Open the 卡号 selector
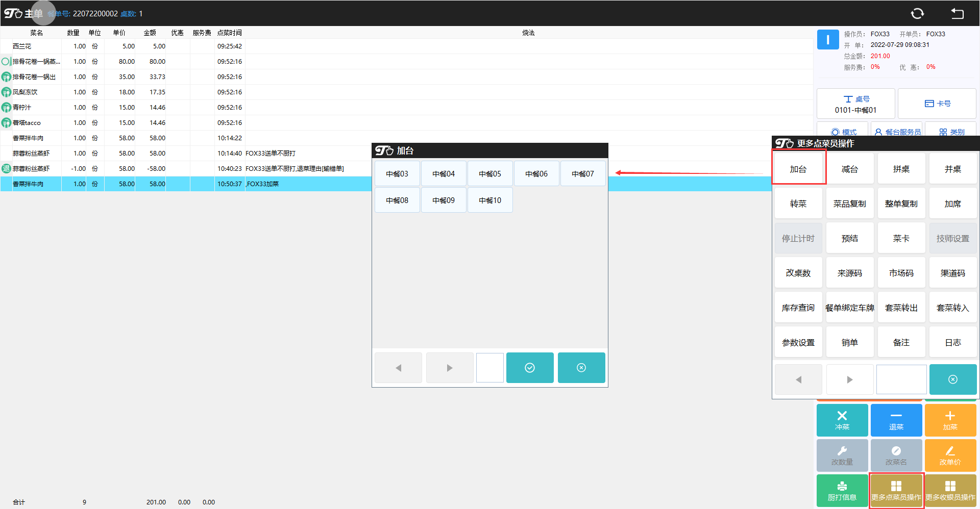This screenshot has height=509, width=980. click(x=937, y=104)
